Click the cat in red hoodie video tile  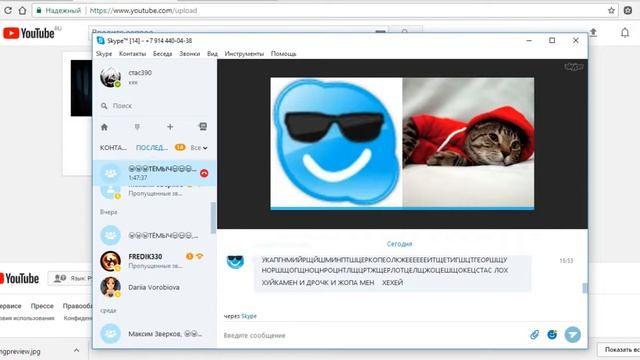coord(468,142)
